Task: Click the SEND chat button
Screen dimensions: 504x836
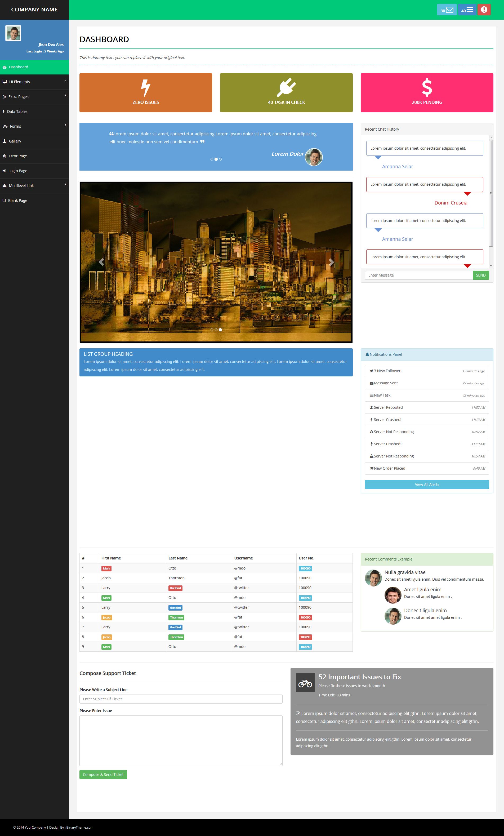Action: (x=481, y=275)
